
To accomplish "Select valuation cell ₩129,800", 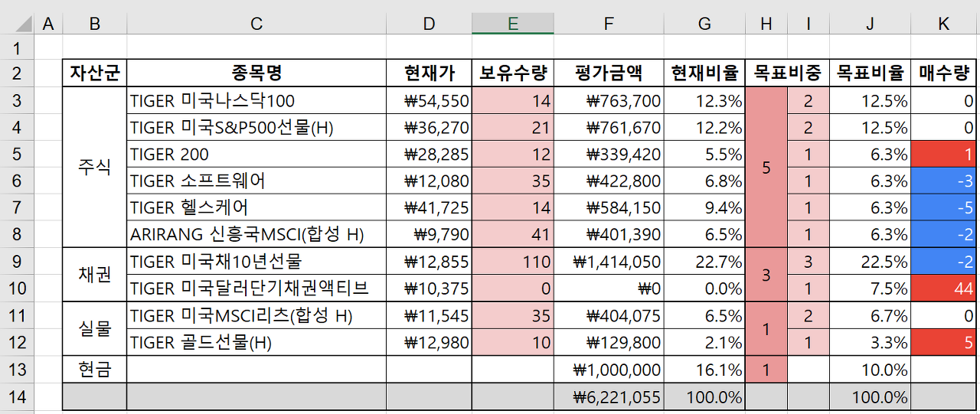I will pyautogui.click(x=609, y=342).
